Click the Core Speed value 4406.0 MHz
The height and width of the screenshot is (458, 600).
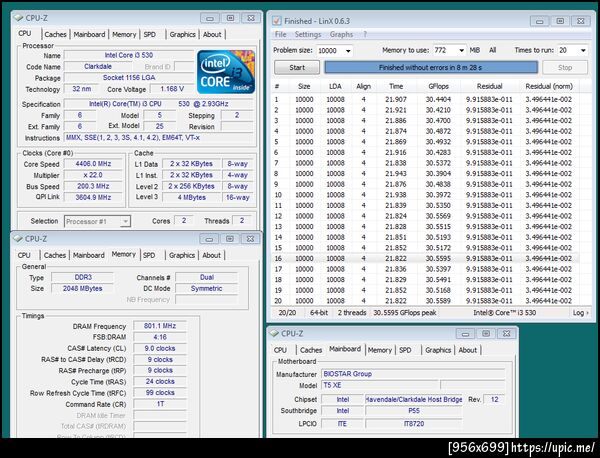pyautogui.click(x=93, y=164)
